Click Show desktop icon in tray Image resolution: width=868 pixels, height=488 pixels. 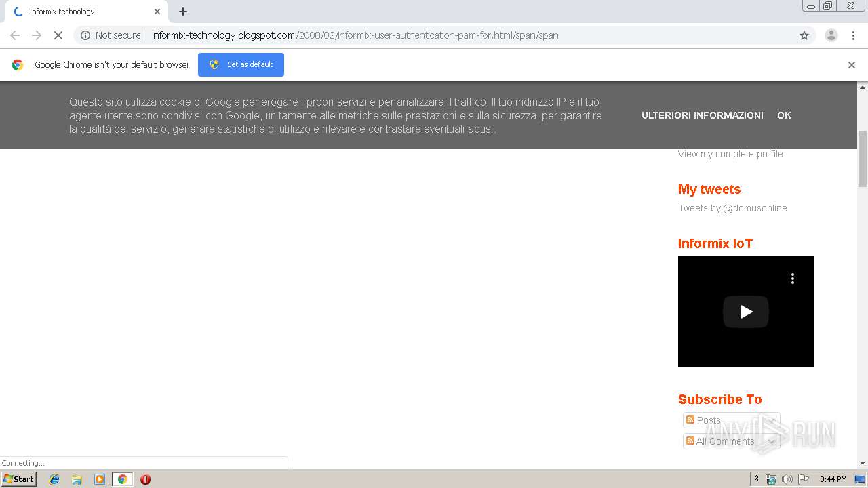point(861,479)
